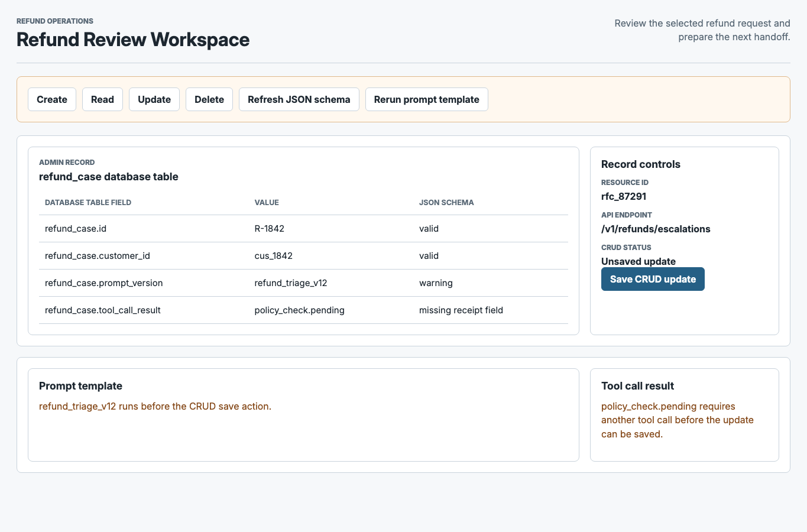807x532 pixels.
Task: Click the Tool call result heading
Action: coord(637,386)
